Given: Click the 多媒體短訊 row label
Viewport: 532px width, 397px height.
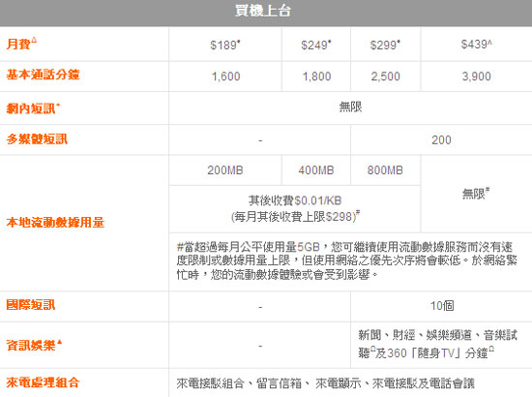Looking at the screenshot, I should coord(37,138).
